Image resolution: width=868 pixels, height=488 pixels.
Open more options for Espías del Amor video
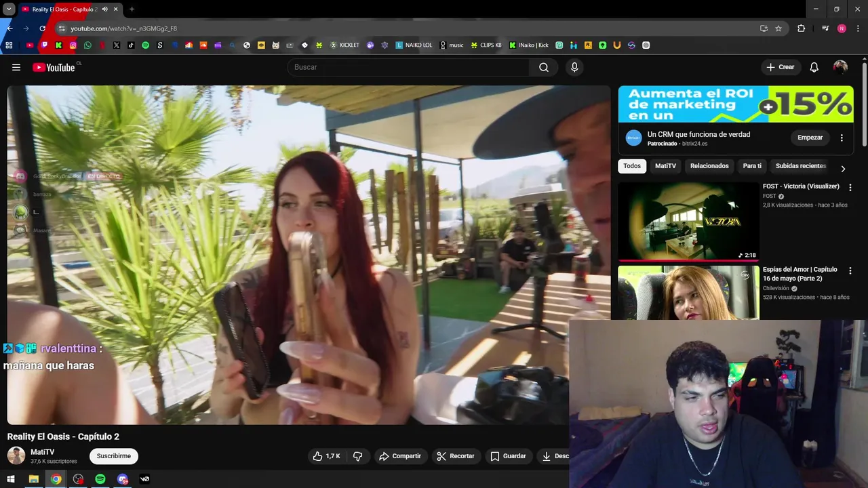click(850, 270)
